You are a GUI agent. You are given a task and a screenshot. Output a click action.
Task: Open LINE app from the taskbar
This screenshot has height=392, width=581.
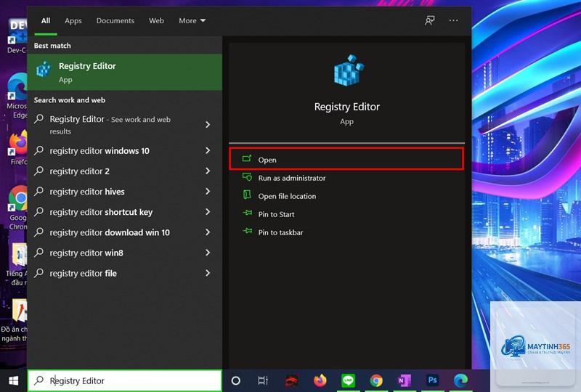[x=348, y=380]
